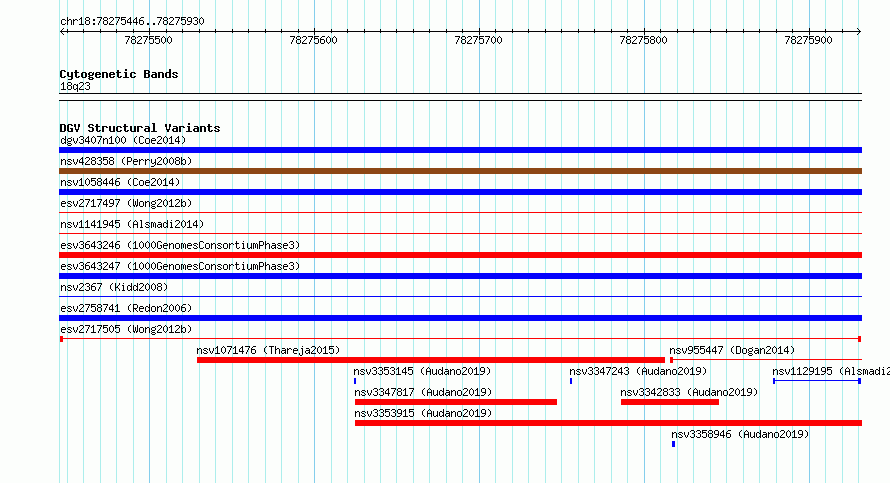Click ruler tick labeled 78275600
The image size is (890, 483).
click(313, 40)
